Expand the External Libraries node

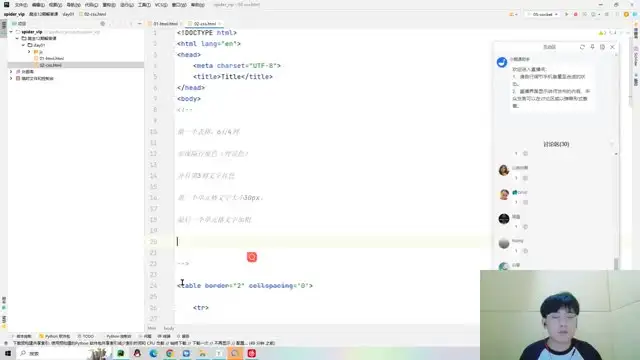tap(11, 71)
